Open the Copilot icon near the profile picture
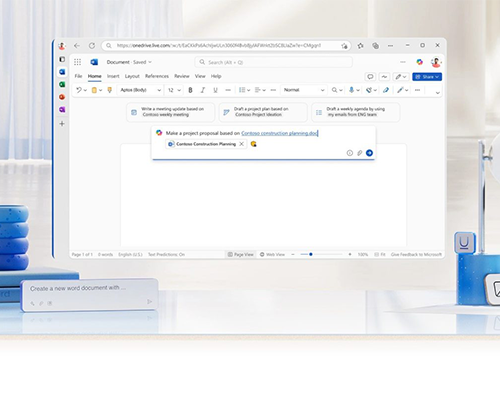This screenshot has width=500, height=400. click(x=419, y=62)
